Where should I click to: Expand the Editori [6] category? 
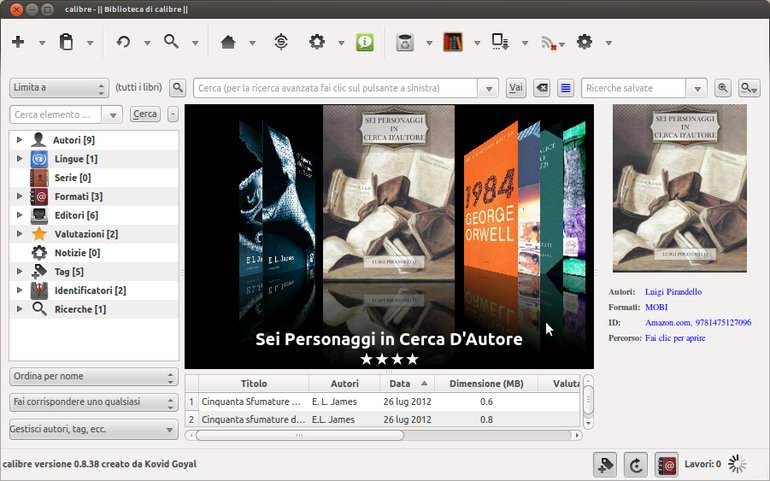(x=19, y=215)
